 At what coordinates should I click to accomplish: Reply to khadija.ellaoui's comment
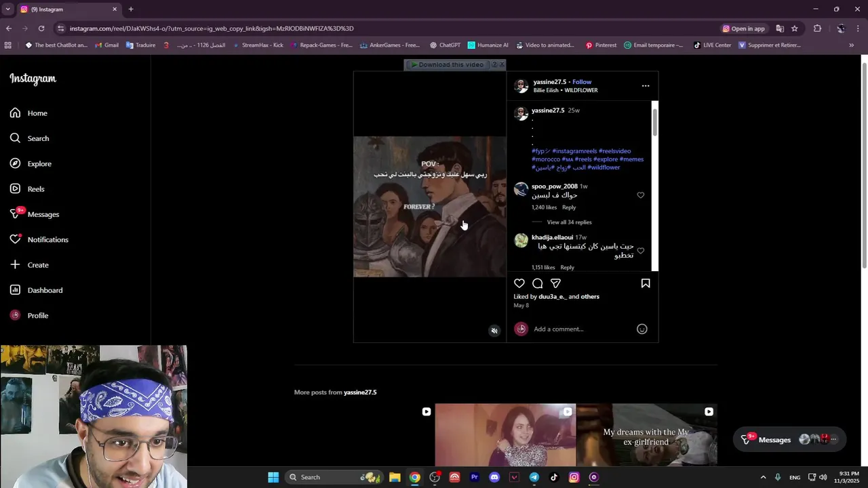pyautogui.click(x=568, y=267)
